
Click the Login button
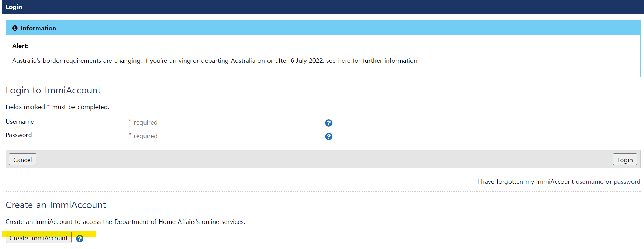click(625, 159)
